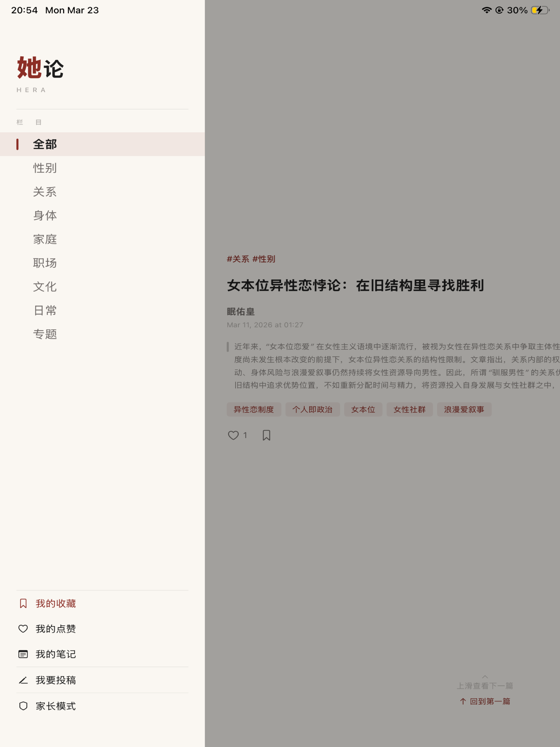Image resolution: width=560 pixels, height=747 pixels.
Task: Select the 日常 category
Action: pos(102,310)
